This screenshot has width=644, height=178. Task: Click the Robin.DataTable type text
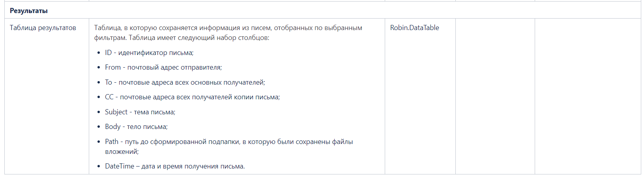click(x=414, y=28)
